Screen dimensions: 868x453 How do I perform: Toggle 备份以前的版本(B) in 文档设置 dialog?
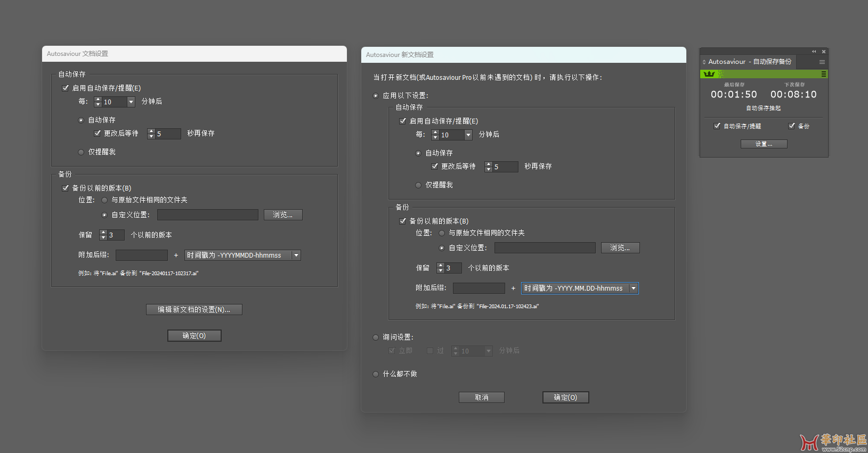coord(66,188)
